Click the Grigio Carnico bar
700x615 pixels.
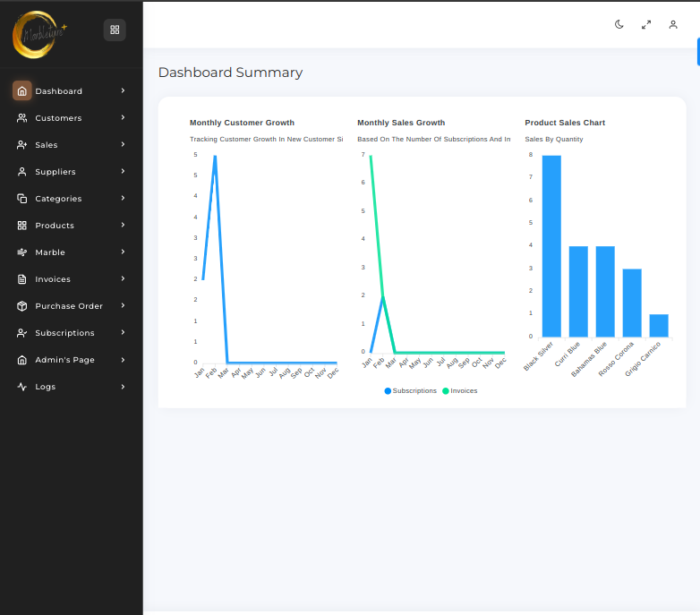(x=659, y=325)
